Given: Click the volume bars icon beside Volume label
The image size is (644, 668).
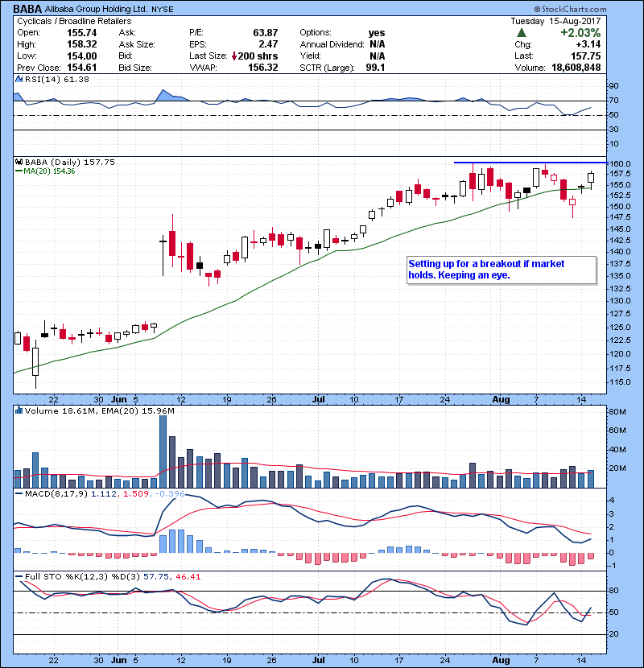Looking at the screenshot, I should [x=19, y=410].
